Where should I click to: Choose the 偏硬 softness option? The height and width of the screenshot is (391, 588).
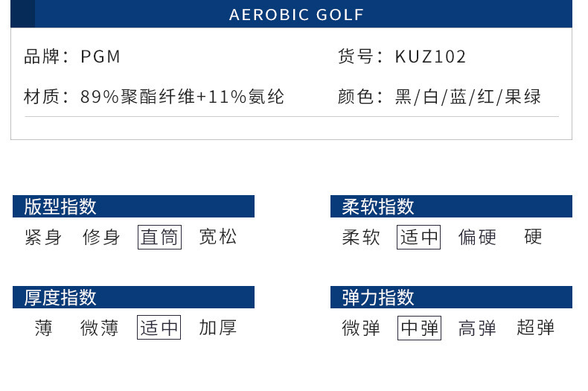coord(477,238)
